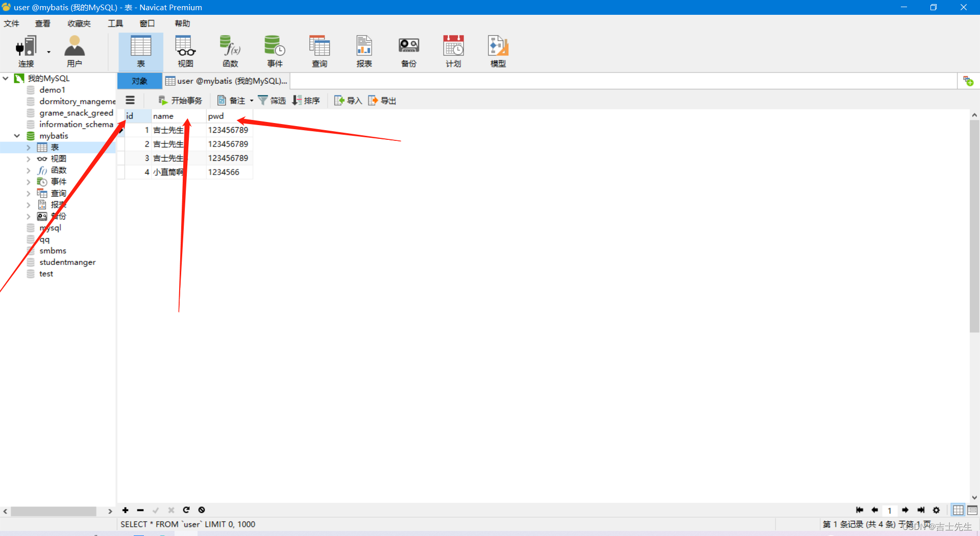Viewport: 980px width, 536px height.
Task: Open the 查看 menu
Action: coord(42,23)
